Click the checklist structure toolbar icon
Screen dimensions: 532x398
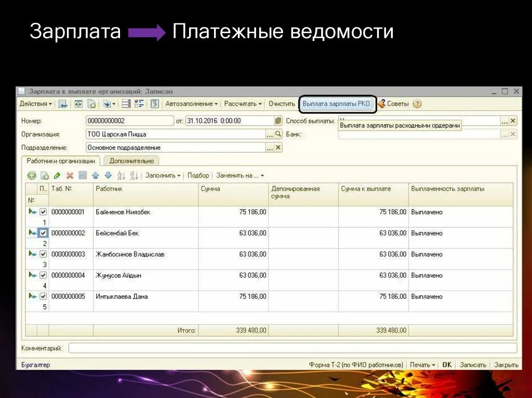139,104
